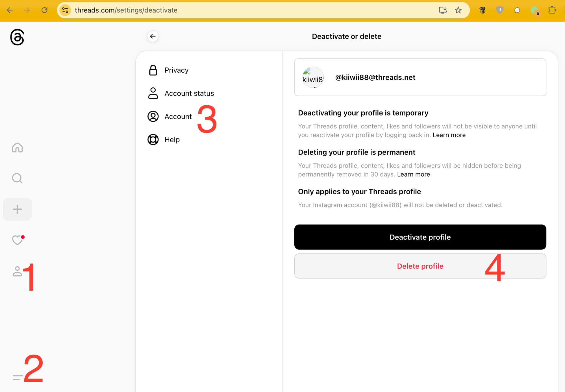565x392 pixels.
Task: Click the address bar URL
Action: 126,10
